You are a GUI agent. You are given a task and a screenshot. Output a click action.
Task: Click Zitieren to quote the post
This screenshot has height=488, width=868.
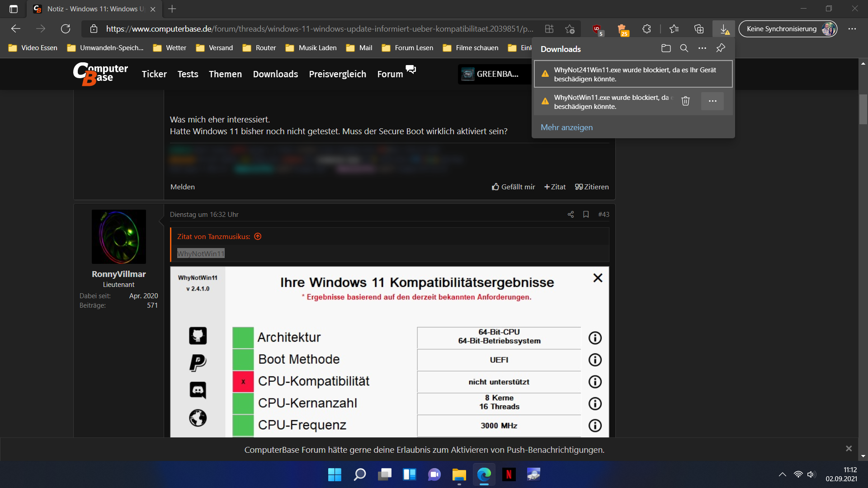[592, 187]
